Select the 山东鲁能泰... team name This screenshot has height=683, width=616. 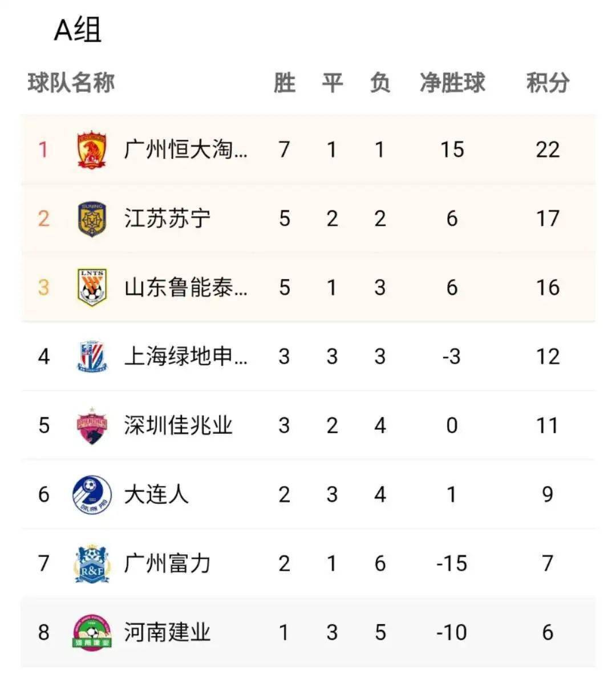coord(186,287)
